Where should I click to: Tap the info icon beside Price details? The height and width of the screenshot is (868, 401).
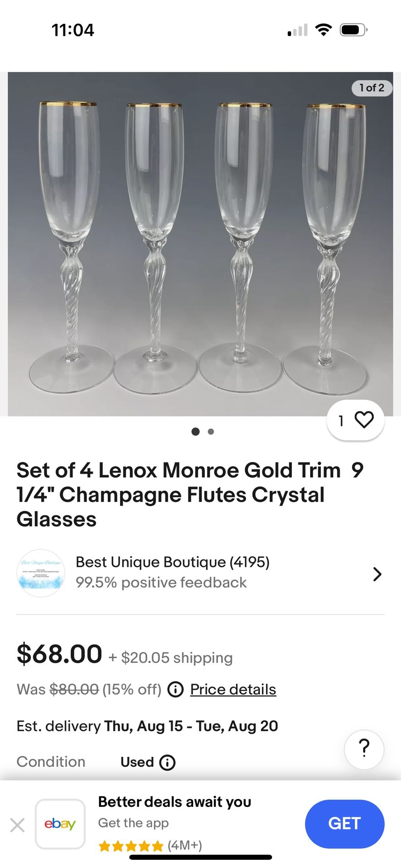coord(176,689)
